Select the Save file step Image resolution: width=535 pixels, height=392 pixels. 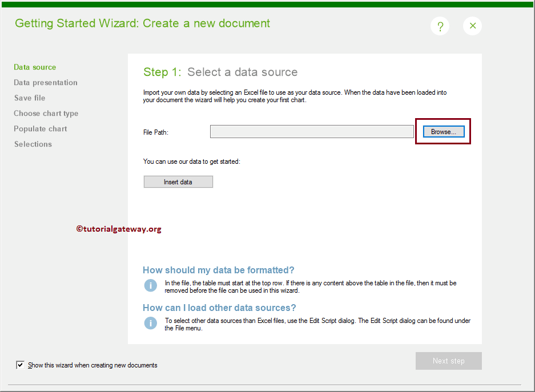click(x=29, y=98)
